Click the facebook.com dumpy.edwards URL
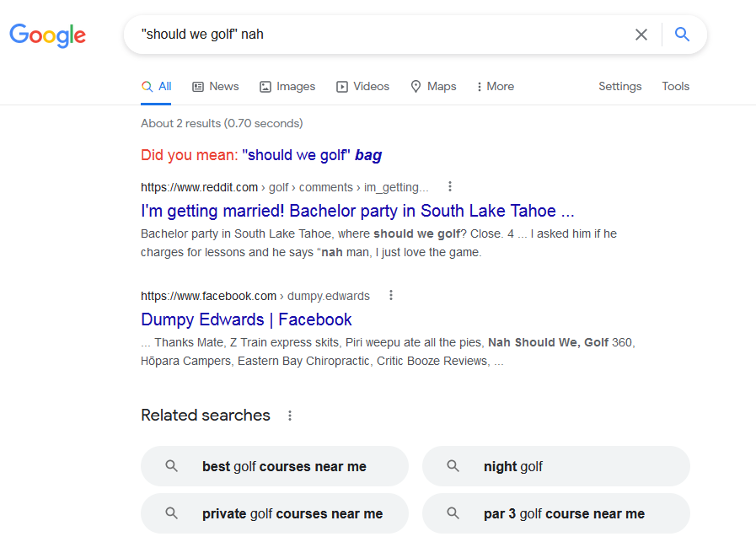The height and width of the screenshot is (542, 756). click(x=255, y=296)
